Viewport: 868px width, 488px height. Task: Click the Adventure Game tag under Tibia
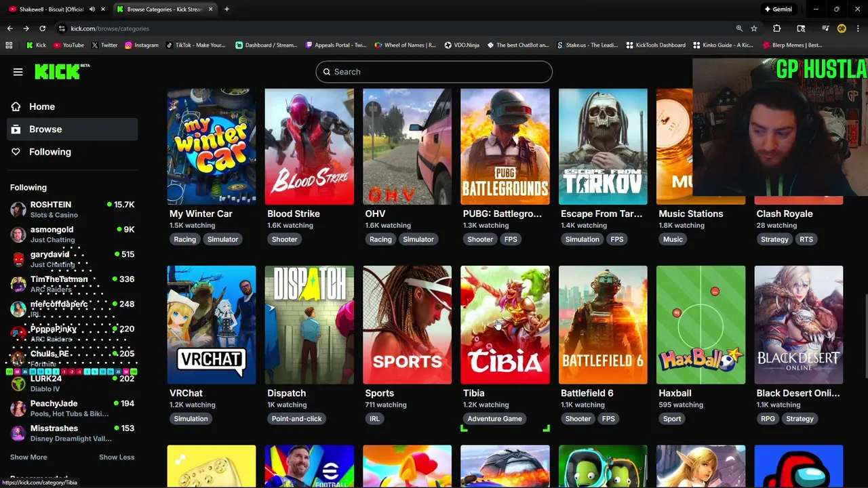[494, 419]
